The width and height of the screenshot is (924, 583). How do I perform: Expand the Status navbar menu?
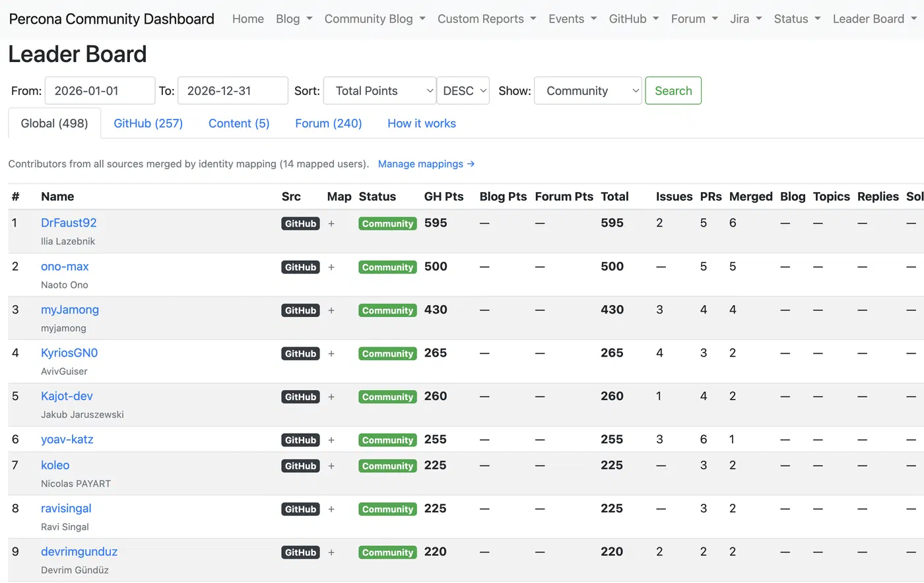click(797, 19)
